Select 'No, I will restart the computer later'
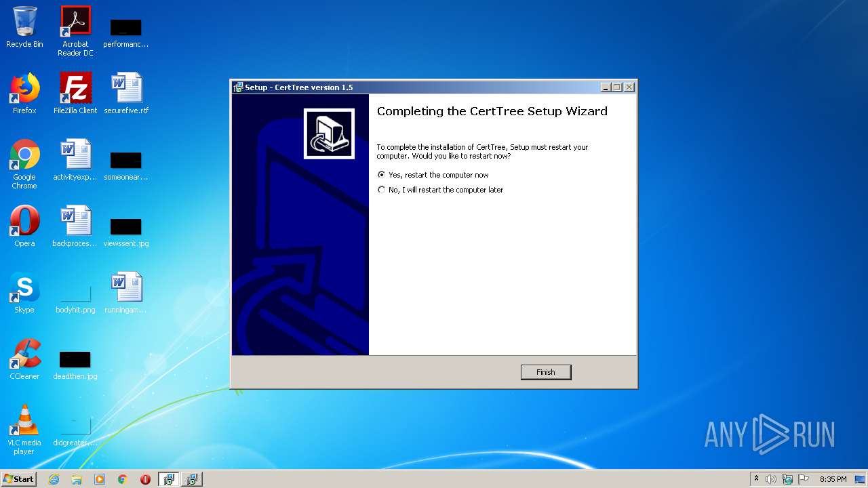The height and width of the screenshot is (488, 868). point(440,190)
